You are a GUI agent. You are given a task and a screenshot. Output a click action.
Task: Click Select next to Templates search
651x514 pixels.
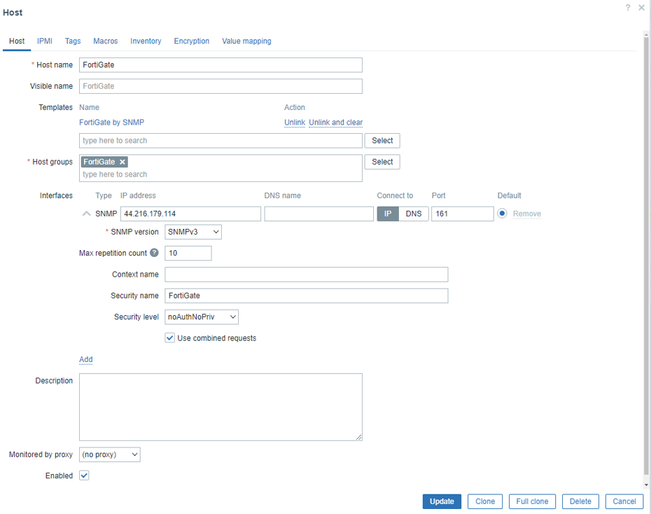(x=382, y=140)
